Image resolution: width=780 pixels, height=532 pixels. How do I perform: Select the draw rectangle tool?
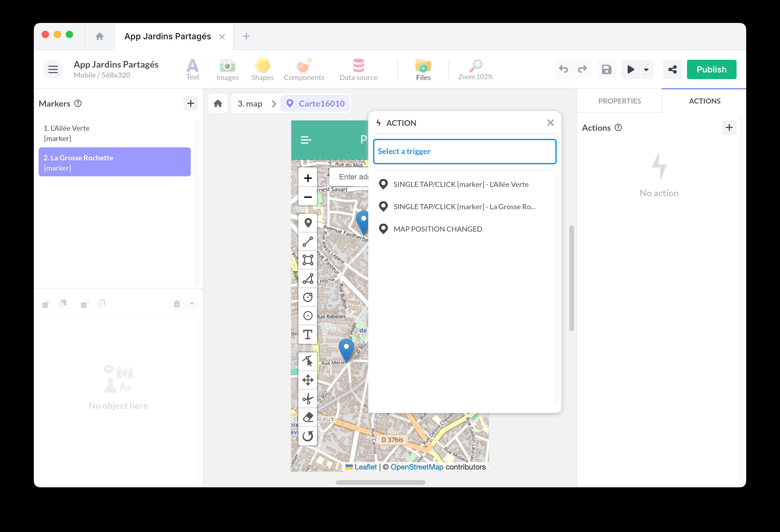click(308, 260)
